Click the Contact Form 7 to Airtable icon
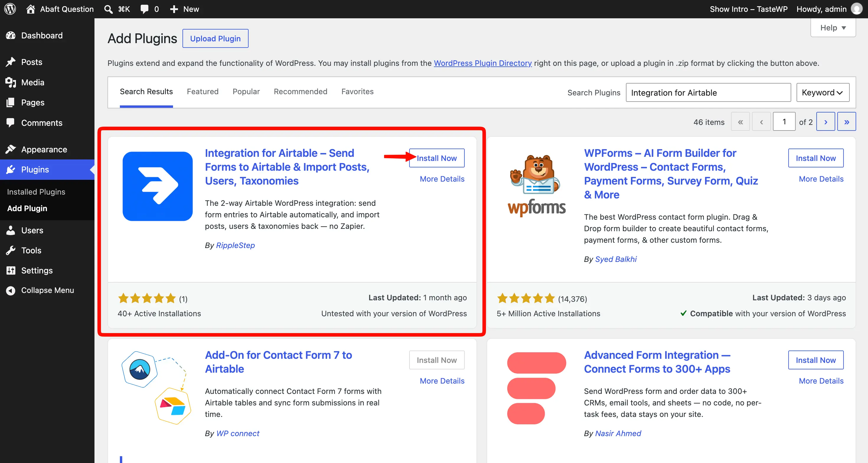The image size is (868, 463). (156, 387)
